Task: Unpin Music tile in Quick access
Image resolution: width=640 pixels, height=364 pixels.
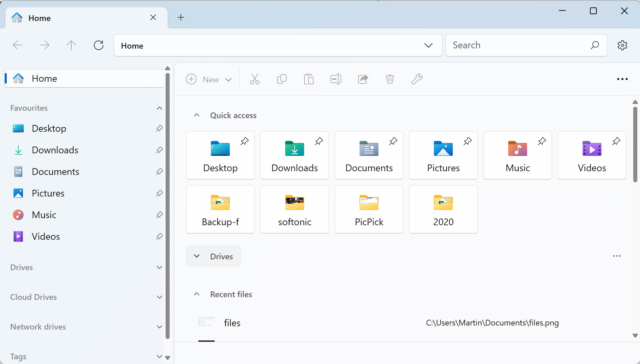Action: pos(542,141)
